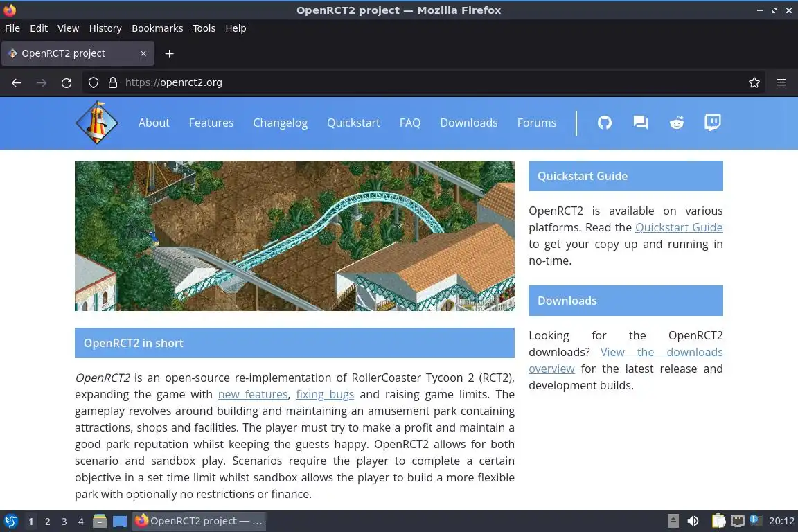Open the GitHub icon link
Viewport: 798px width, 532px height.
coord(604,123)
